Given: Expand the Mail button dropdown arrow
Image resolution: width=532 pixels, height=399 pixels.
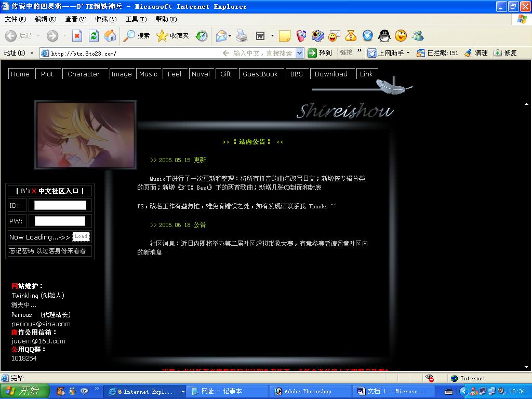Looking at the screenshot, I should 230,36.
